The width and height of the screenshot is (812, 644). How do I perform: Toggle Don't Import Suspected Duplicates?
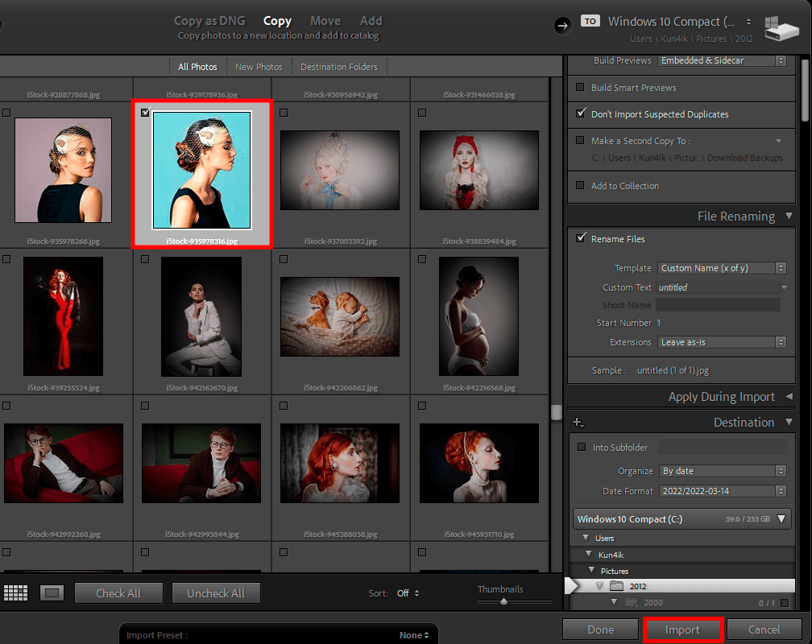[x=581, y=114]
